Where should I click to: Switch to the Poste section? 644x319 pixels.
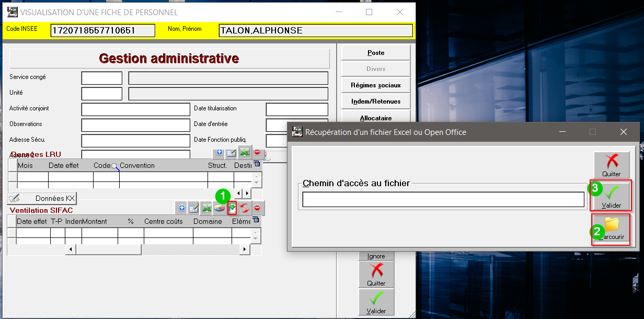point(375,53)
